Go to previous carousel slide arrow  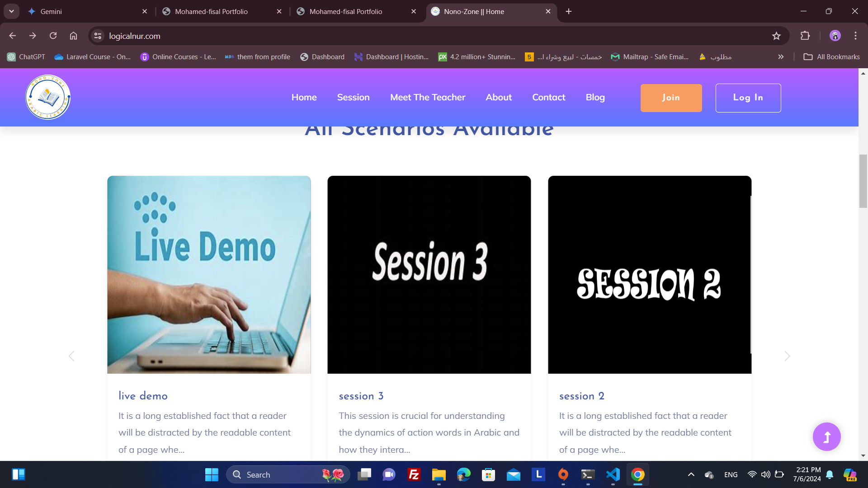[71, 356]
